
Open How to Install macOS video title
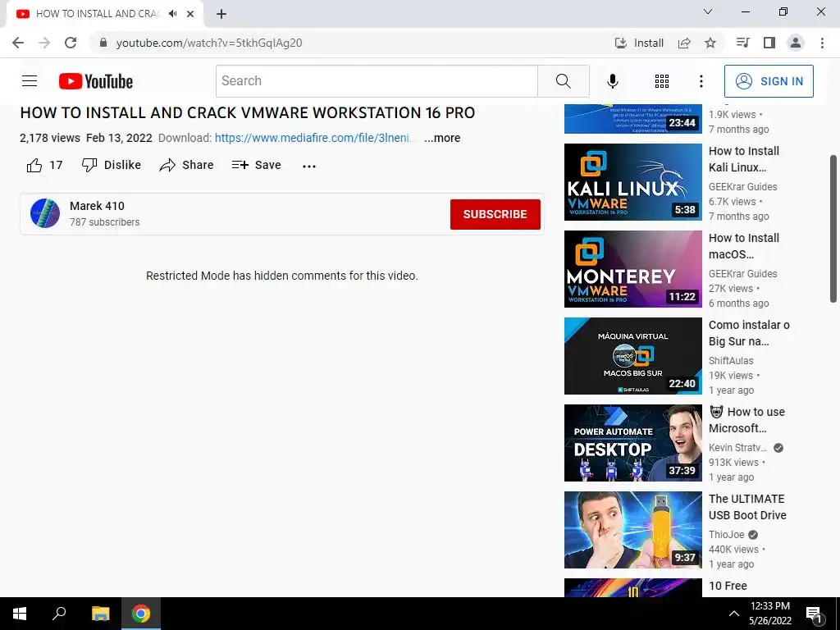tap(744, 246)
